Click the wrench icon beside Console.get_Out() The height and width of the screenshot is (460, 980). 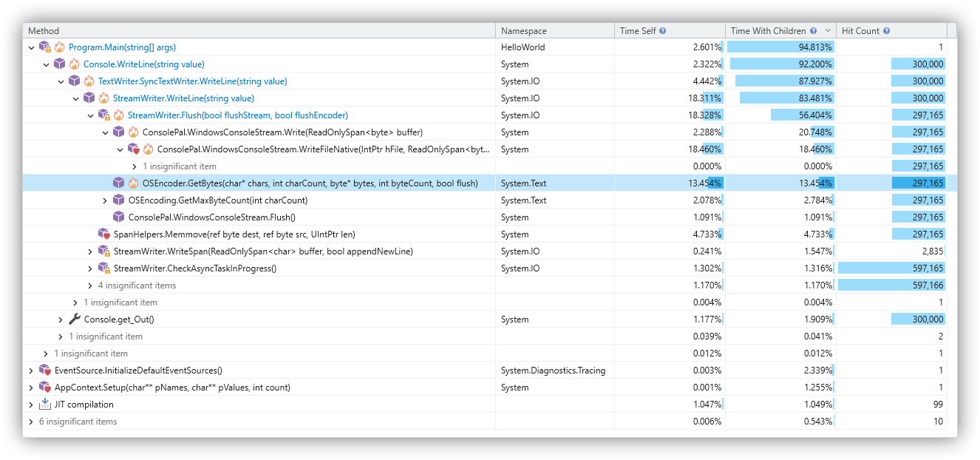click(74, 319)
